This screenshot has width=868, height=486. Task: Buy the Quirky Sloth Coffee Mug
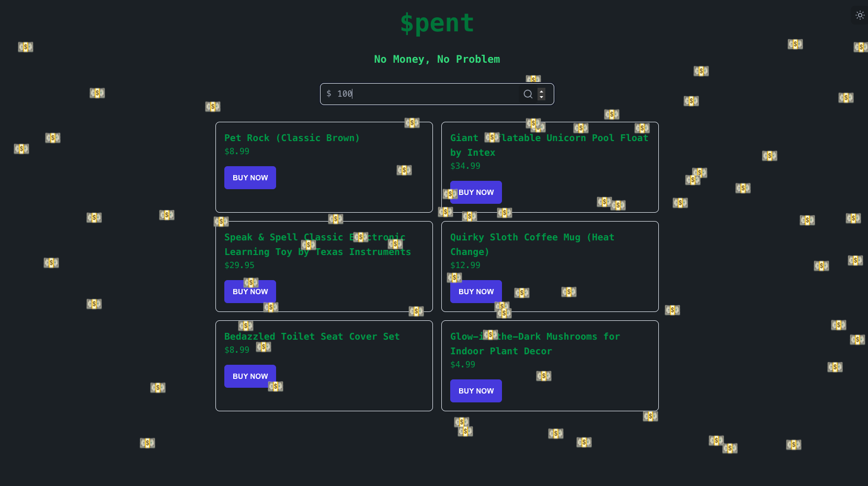[x=476, y=292]
